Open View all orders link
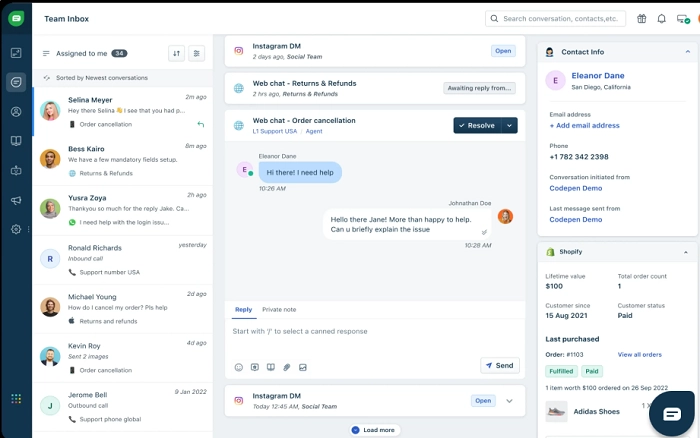This screenshot has height=438, width=700. click(638, 355)
